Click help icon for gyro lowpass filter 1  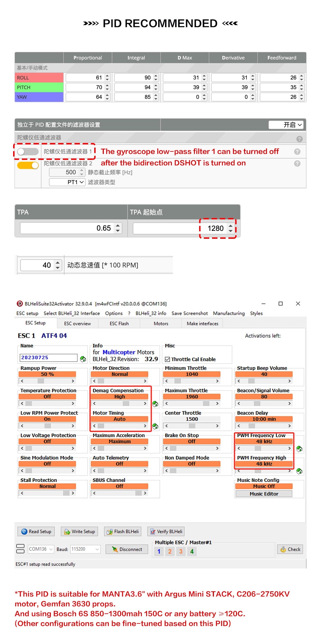point(297,152)
